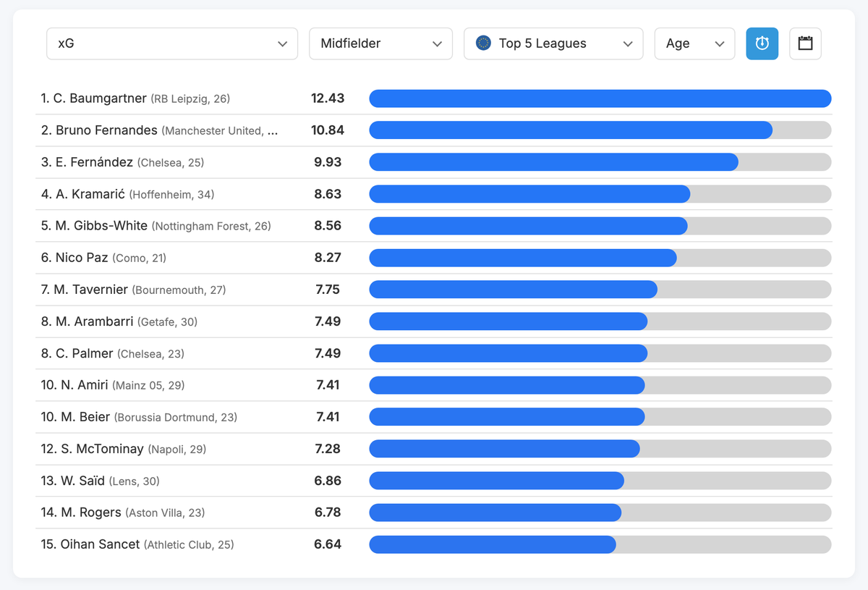The height and width of the screenshot is (590, 868).
Task: Open the Midfielder position dropdown
Action: [x=380, y=43]
